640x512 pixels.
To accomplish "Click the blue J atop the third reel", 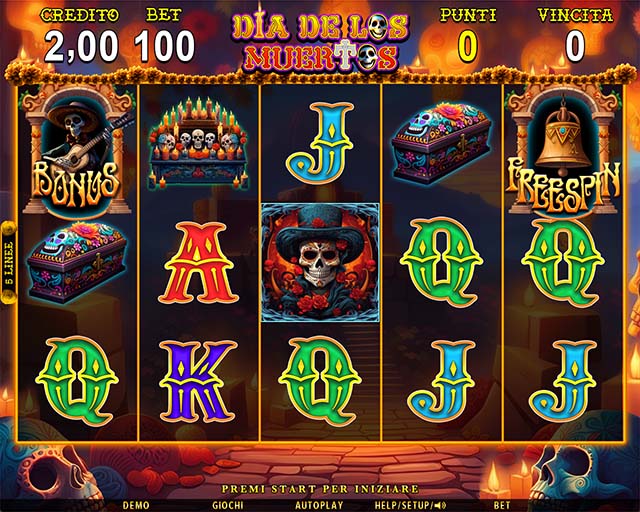I will (x=320, y=143).
